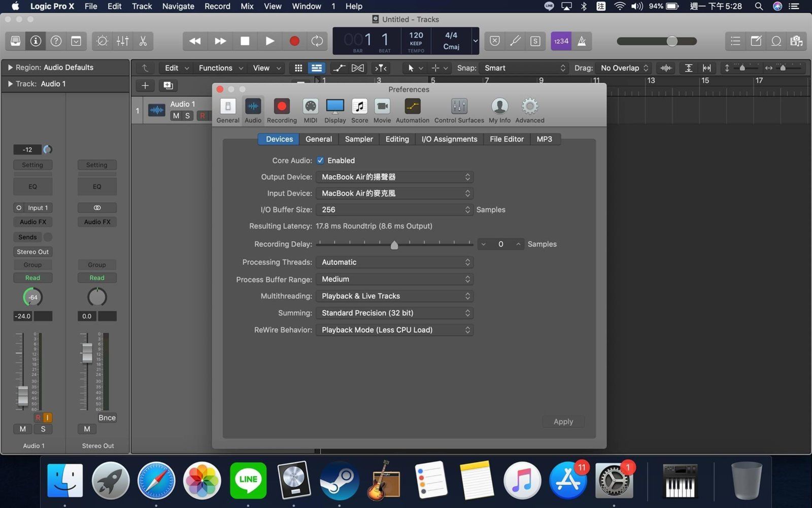The height and width of the screenshot is (508, 812).
Task: Open the Summing precision dropdown
Action: coord(394,313)
